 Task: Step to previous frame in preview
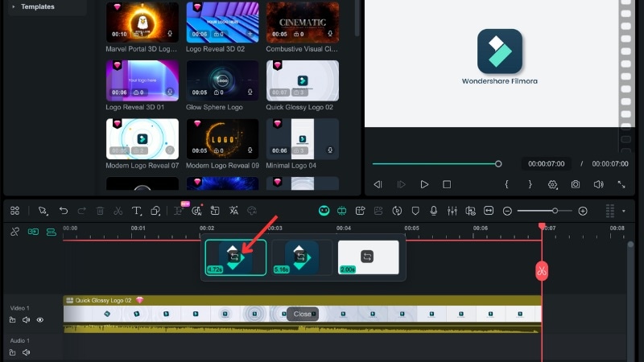378,184
